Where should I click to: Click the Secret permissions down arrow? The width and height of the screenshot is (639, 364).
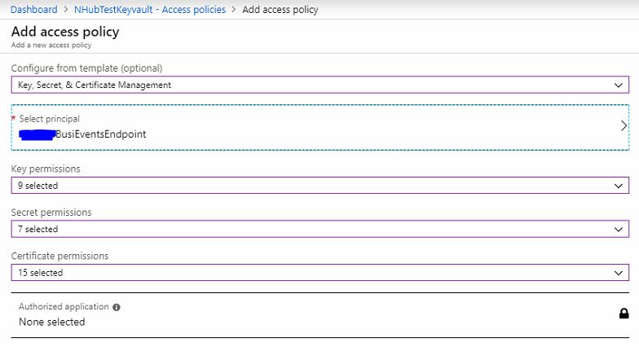click(619, 230)
